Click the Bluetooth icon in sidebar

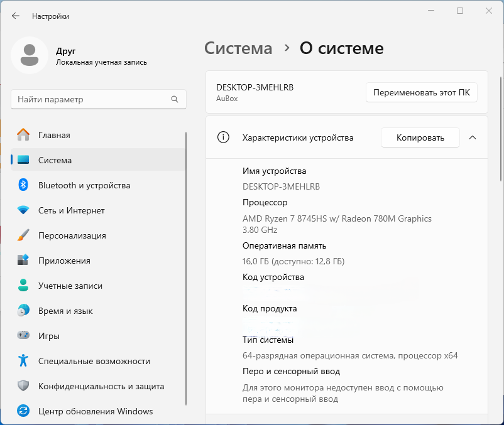(x=23, y=185)
